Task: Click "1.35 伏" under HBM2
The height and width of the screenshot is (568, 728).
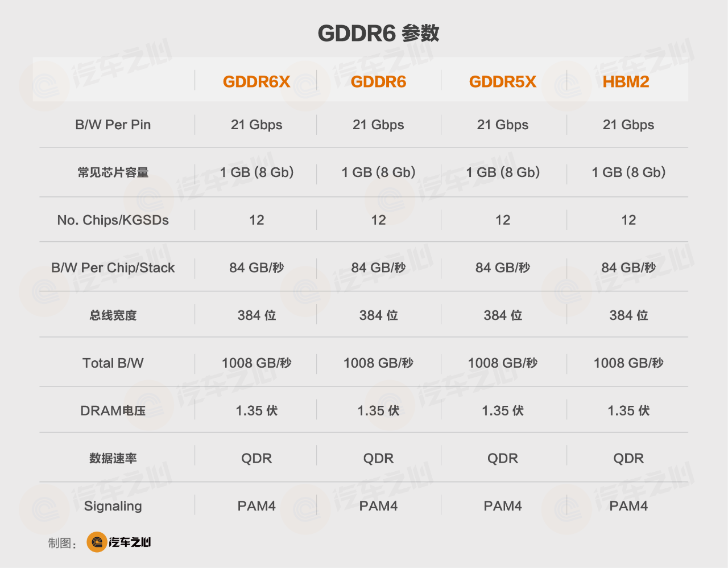Action: [x=628, y=410]
